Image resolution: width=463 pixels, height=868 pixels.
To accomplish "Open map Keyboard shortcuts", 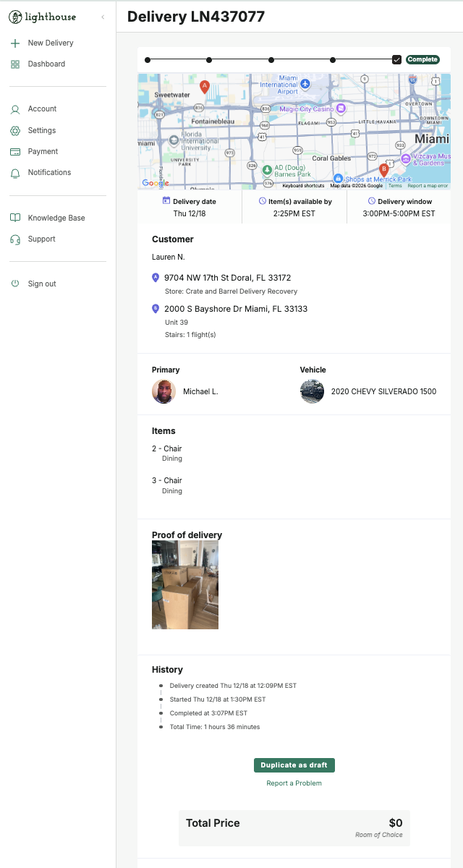I will 303,186.
